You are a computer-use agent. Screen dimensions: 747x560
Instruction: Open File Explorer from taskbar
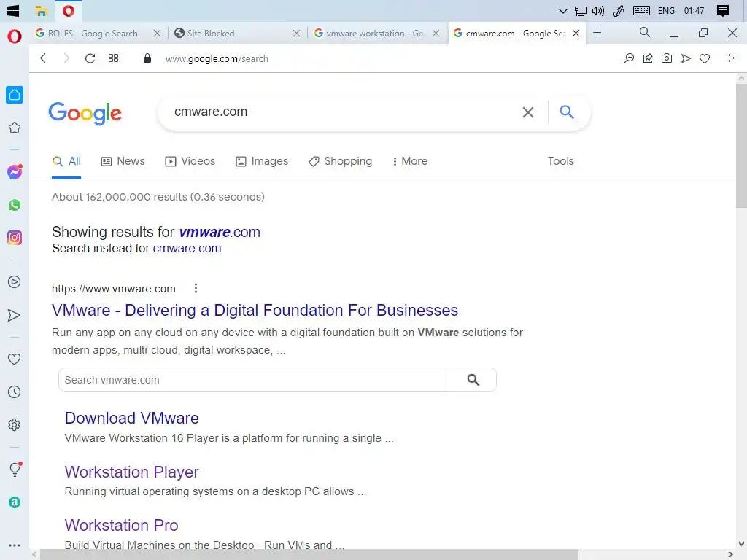42,10
